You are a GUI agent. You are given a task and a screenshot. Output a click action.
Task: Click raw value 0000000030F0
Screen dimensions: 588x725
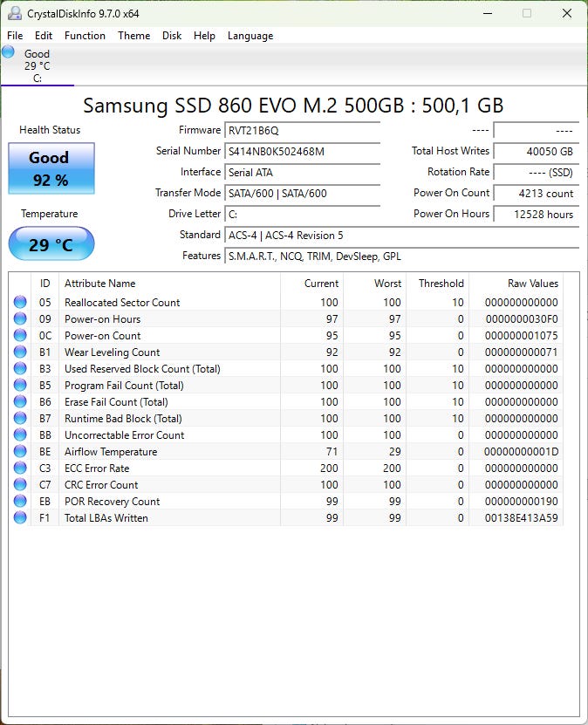point(522,319)
